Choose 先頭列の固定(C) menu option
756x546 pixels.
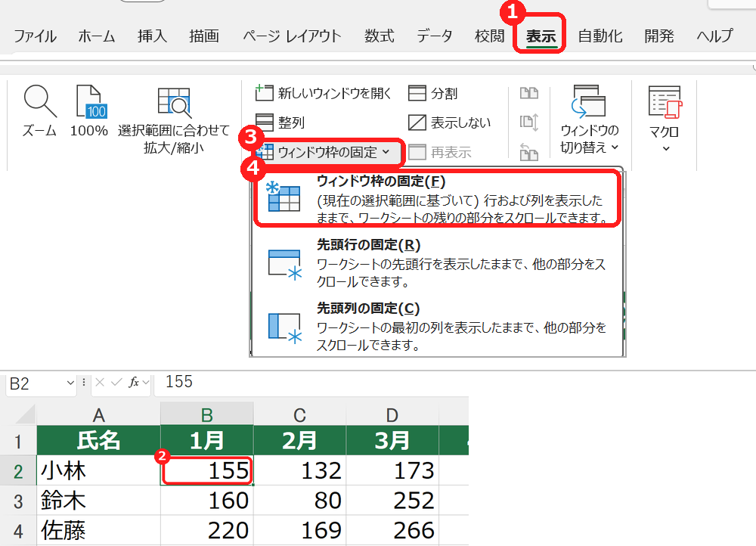[x=437, y=327]
